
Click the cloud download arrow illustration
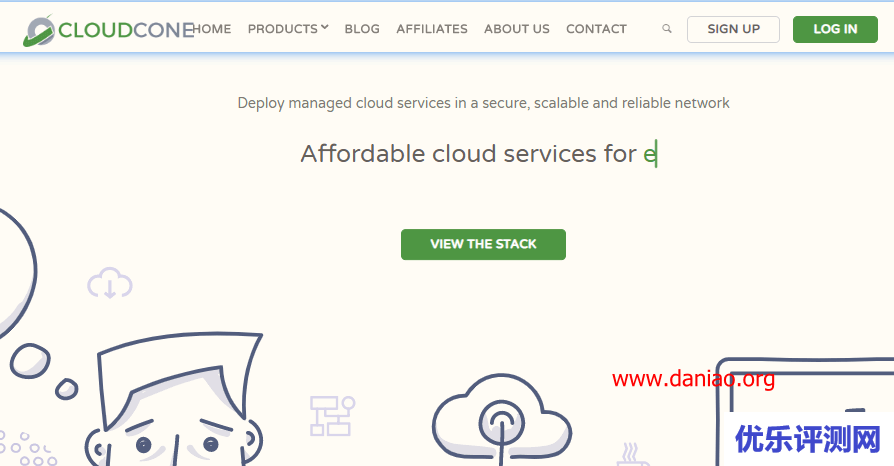[110, 283]
